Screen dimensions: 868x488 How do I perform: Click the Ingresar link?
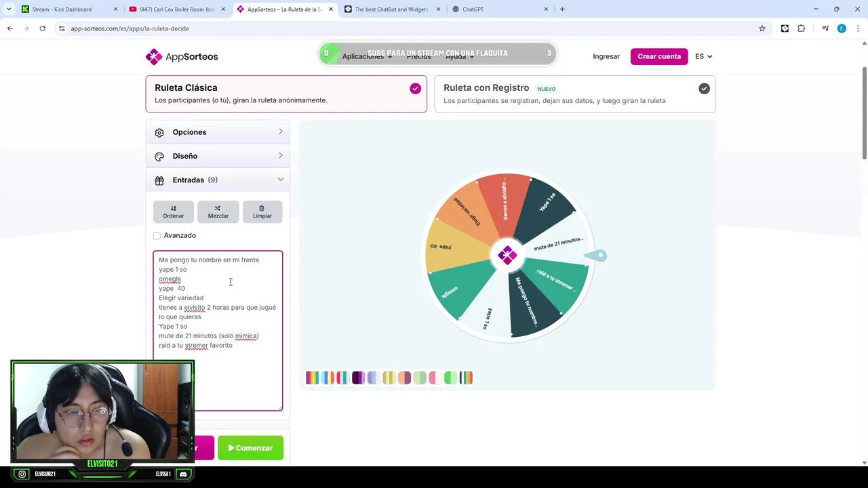[x=606, y=56]
